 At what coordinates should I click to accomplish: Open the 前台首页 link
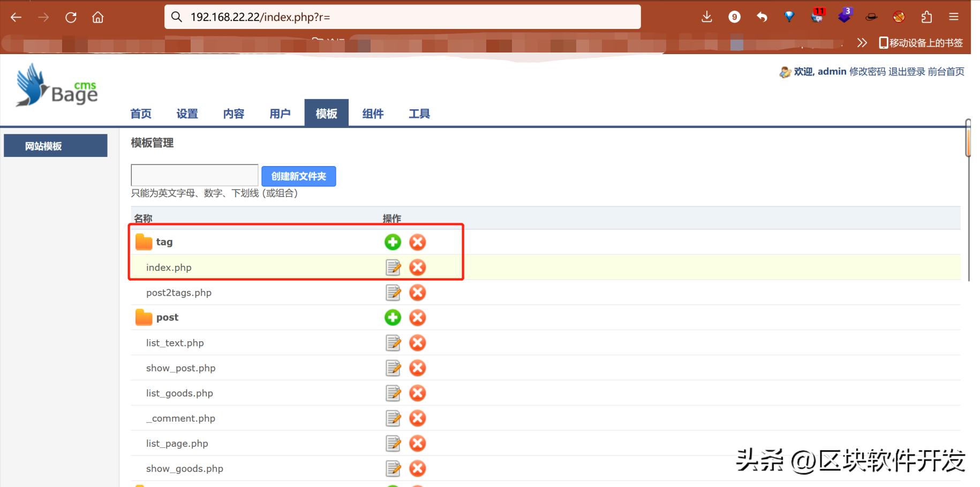pos(946,72)
